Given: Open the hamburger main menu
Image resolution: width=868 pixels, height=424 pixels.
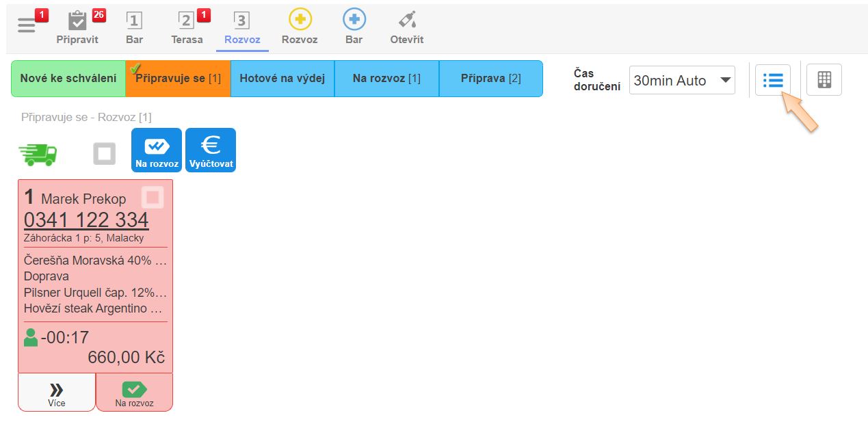Looking at the screenshot, I should [27, 26].
